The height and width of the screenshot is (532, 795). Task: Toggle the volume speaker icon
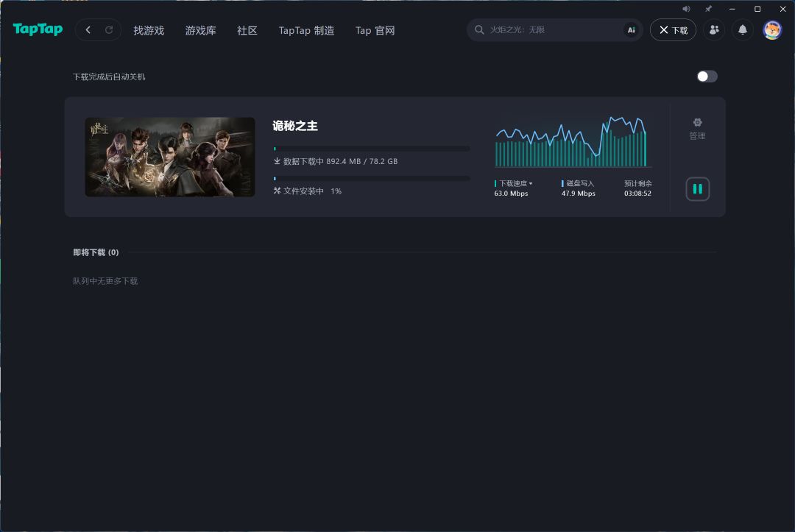[686, 9]
